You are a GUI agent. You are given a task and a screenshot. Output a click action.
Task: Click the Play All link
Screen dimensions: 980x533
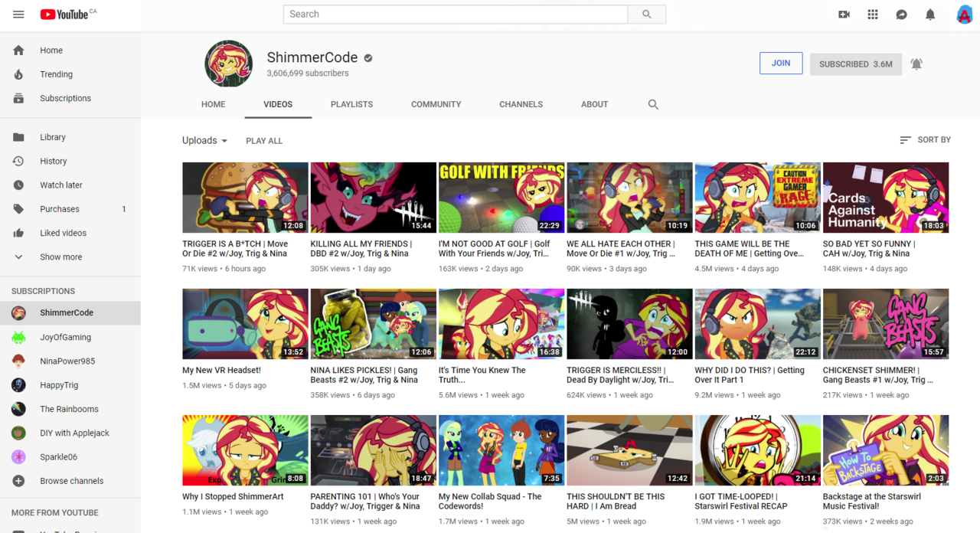[264, 141]
